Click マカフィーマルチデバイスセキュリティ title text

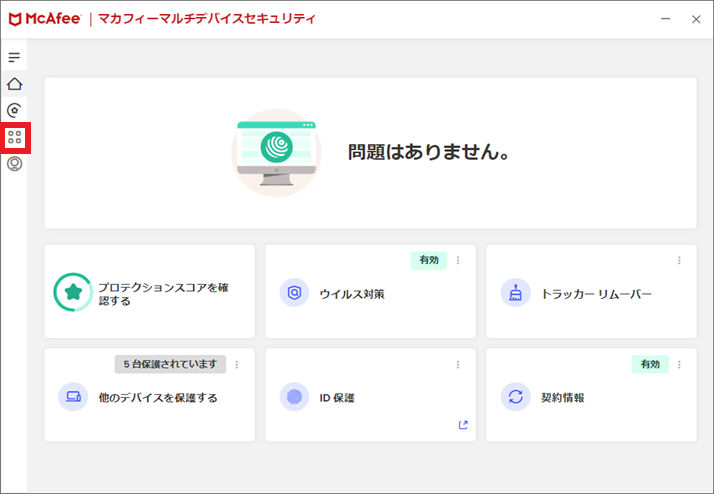point(207,19)
